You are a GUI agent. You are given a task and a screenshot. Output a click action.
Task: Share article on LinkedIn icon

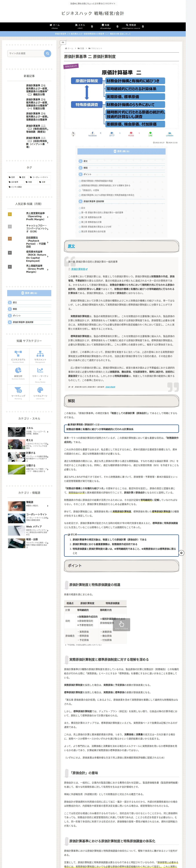[x=169, y=134]
